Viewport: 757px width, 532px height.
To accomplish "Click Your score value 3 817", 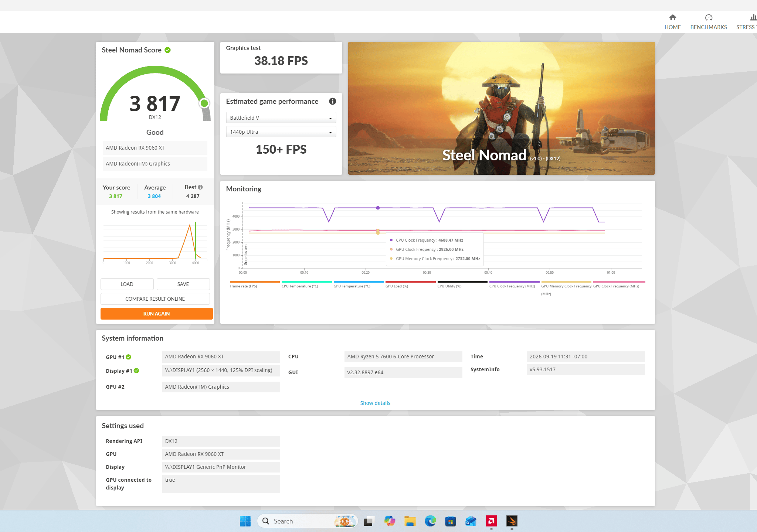I will 116,196.
